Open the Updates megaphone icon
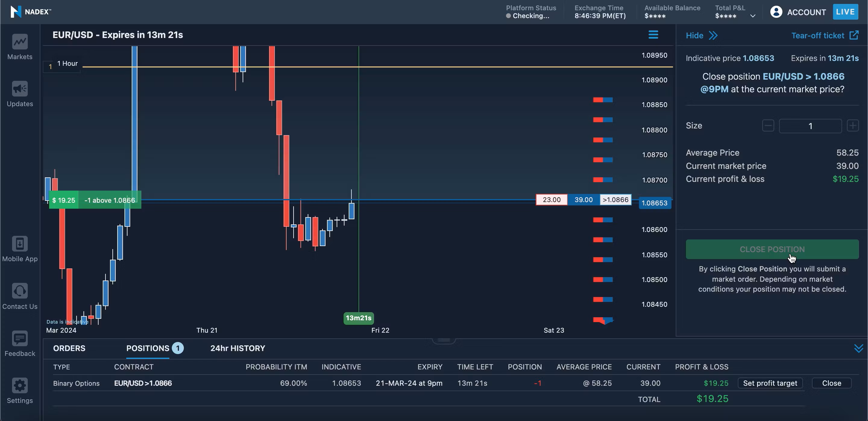Viewport: 868px width, 421px height. pos(20,89)
